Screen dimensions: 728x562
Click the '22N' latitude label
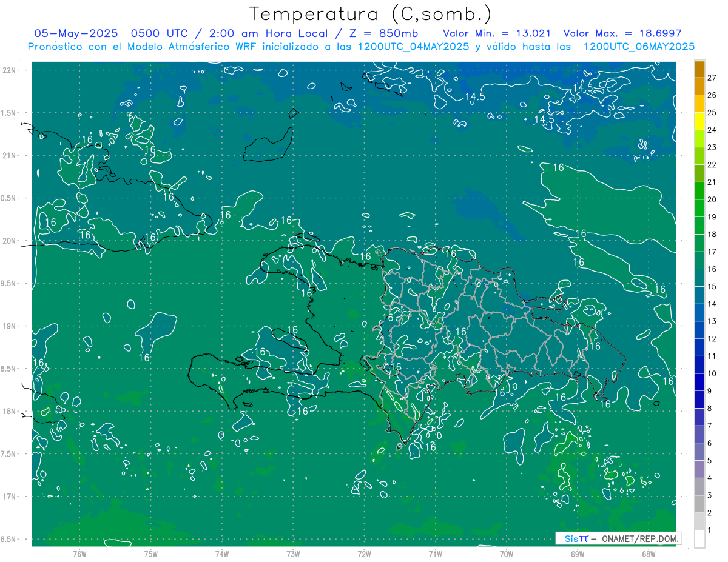[10, 70]
